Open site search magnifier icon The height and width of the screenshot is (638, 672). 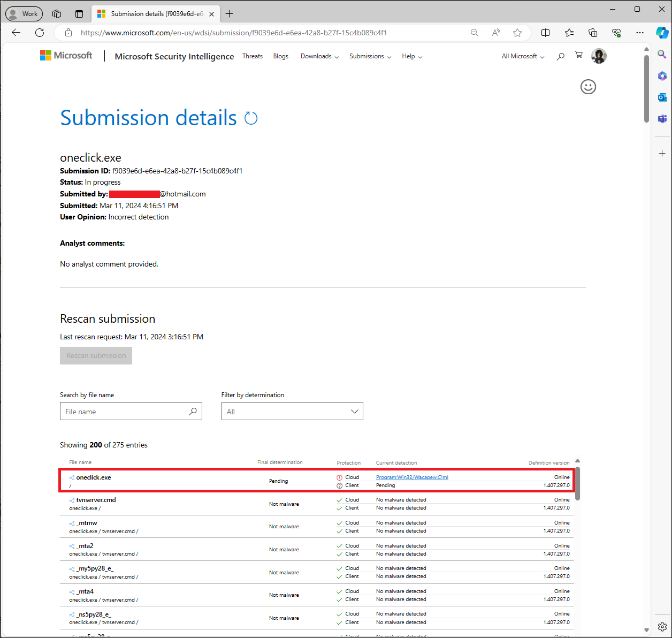(560, 56)
